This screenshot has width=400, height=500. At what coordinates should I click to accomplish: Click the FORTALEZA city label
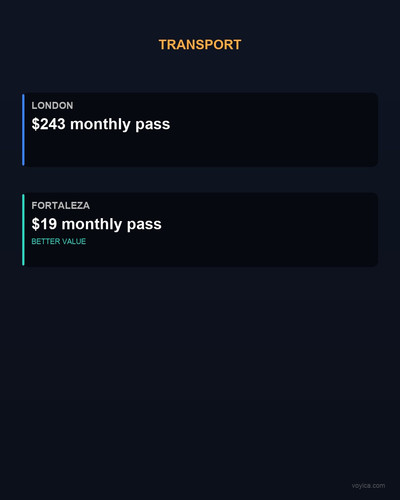pos(61,206)
